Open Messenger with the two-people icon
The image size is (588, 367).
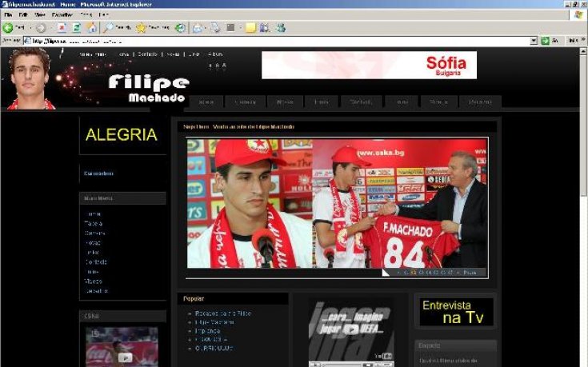pos(281,28)
